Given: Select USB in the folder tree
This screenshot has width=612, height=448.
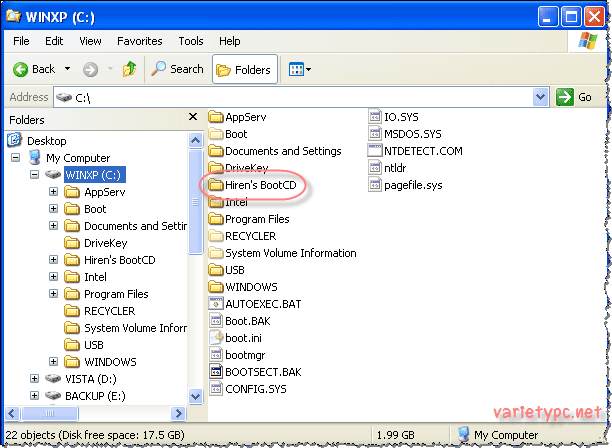Looking at the screenshot, I should (x=94, y=345).
